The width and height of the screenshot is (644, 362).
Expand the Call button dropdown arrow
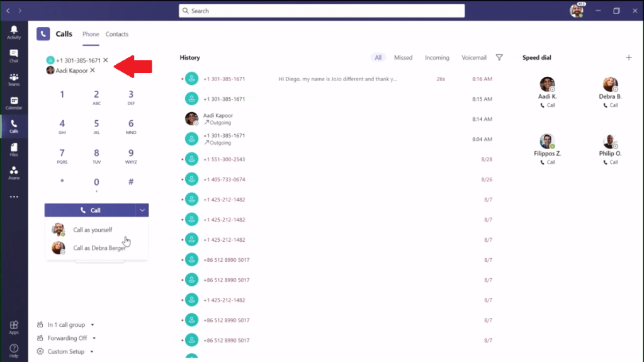click(142, 210)
